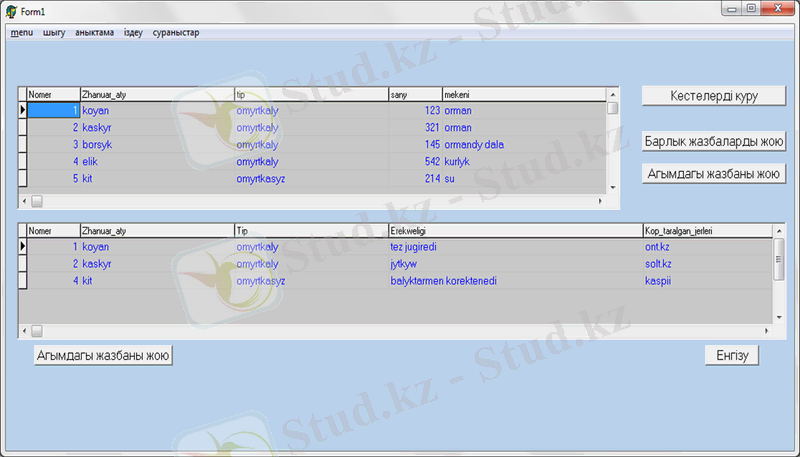Open the menu item in menu bar
Image resolution: width=800 pixels, height=457 pixels.
click(x=22, y=33)
